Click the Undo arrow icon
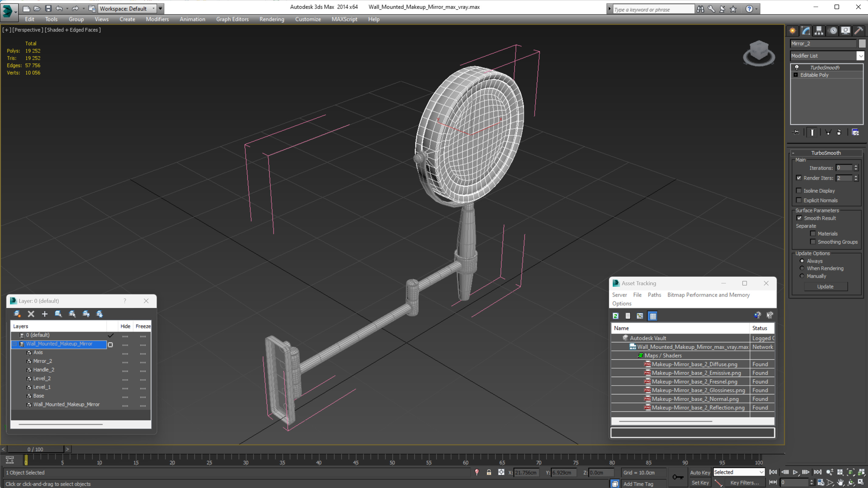 click(x=59, y=9)
